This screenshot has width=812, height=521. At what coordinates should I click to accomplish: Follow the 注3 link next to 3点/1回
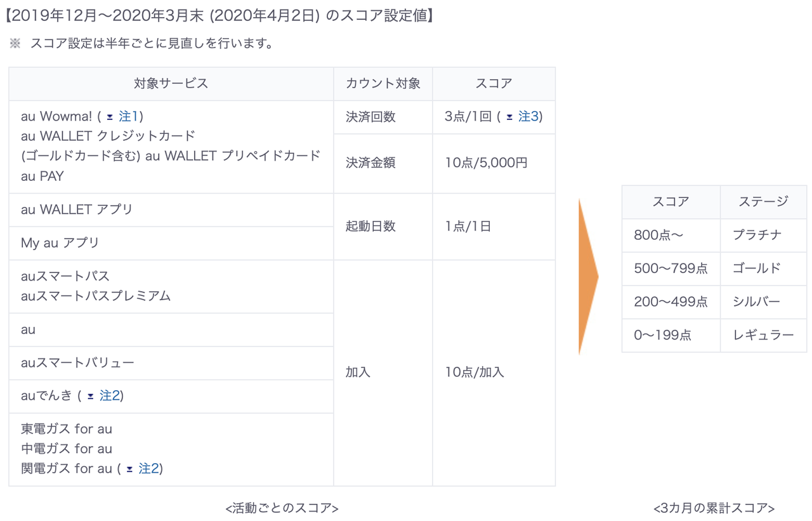click(528, 116)
